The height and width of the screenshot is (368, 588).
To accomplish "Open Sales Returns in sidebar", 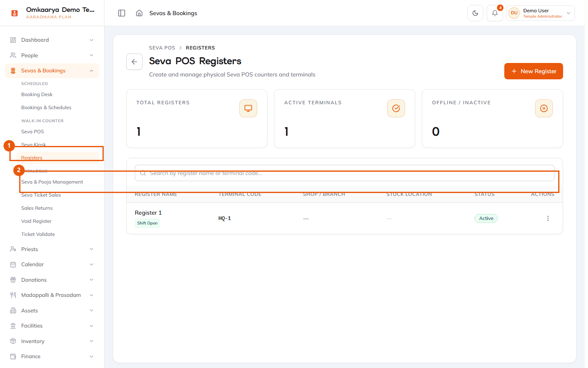I will pyautogui.click(x=37, y=208).
